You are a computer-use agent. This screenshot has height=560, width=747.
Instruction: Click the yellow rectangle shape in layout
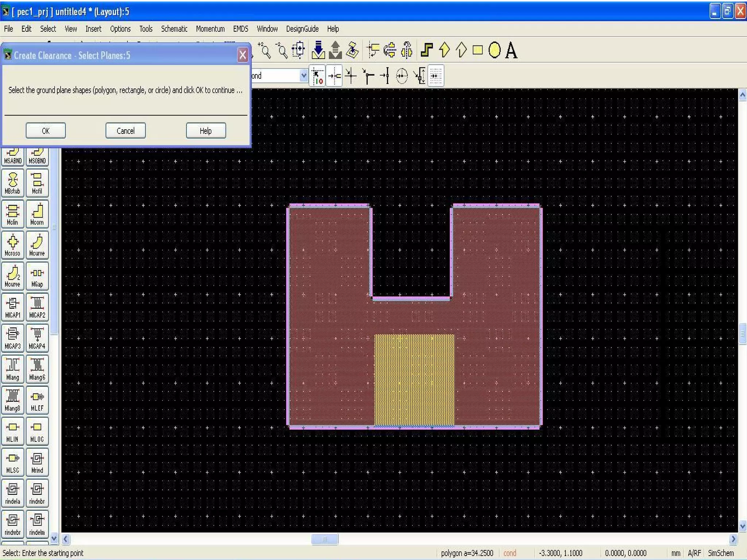click(414, 379)
